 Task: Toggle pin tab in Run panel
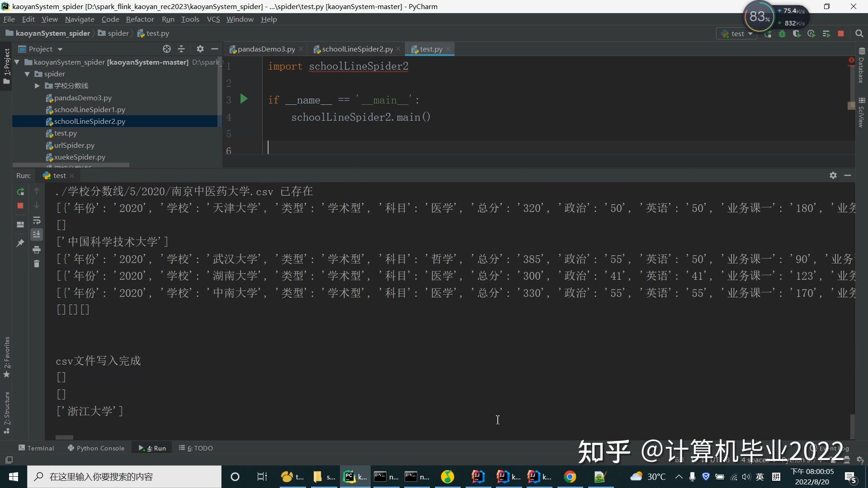pyautogui.click(x=20, y=243)
